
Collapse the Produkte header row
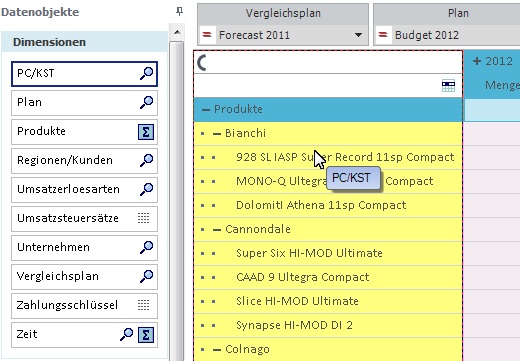point(206,110)
